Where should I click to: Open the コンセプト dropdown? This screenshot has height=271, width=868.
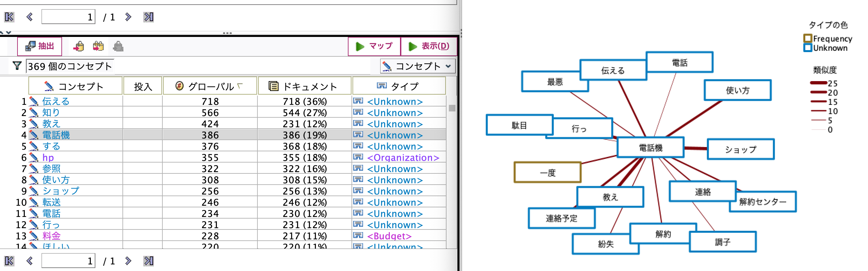click(x=418, y=66)
